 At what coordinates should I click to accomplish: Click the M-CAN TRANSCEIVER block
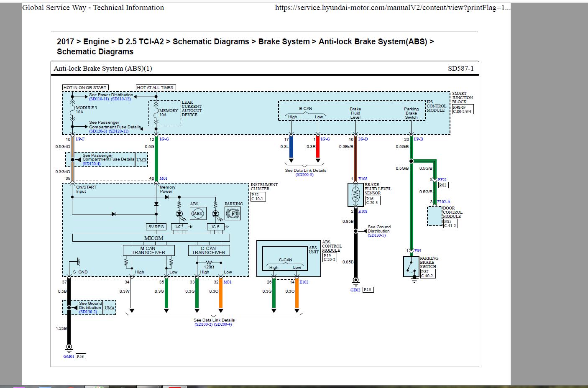tap(149, 250)
